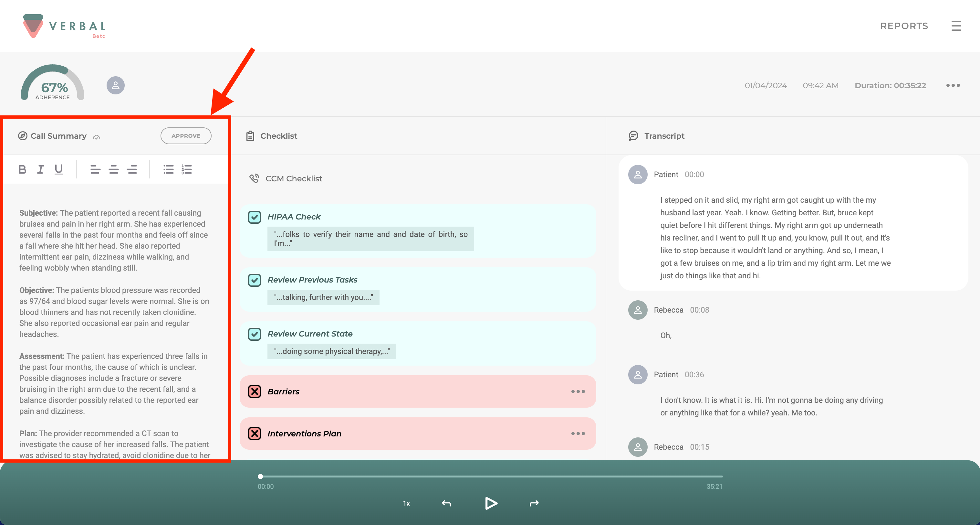Toggle the HIPAA Check checkbox
980x525 pixels.
click(x=254, y=217)
